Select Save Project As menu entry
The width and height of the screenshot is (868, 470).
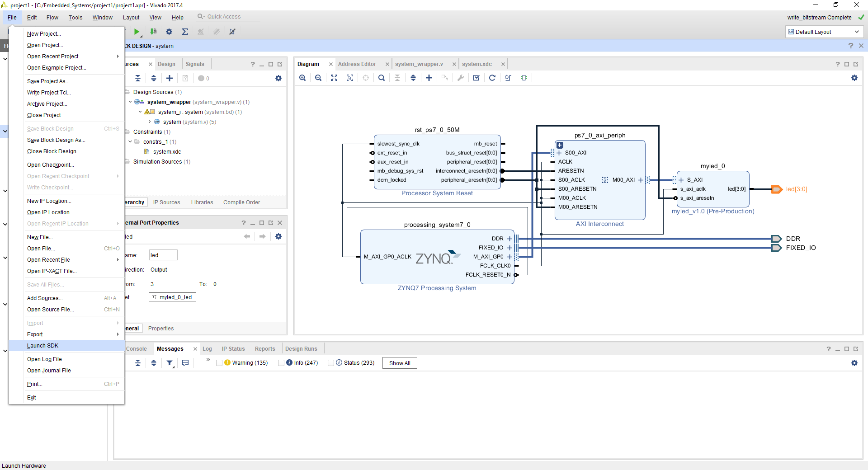pyautogui.click(x=66, y=81)
